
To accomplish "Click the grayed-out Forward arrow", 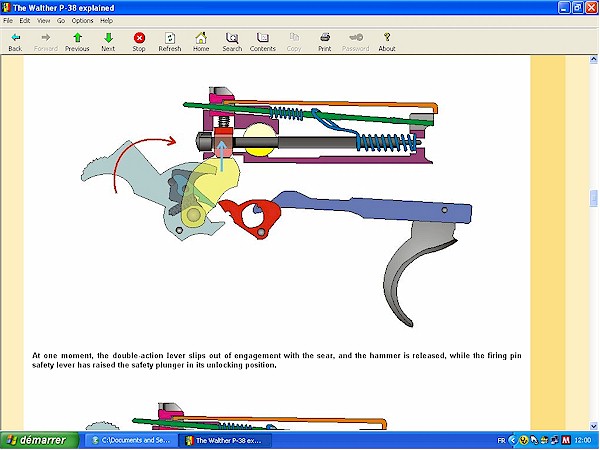I will [x=46, y=42].
